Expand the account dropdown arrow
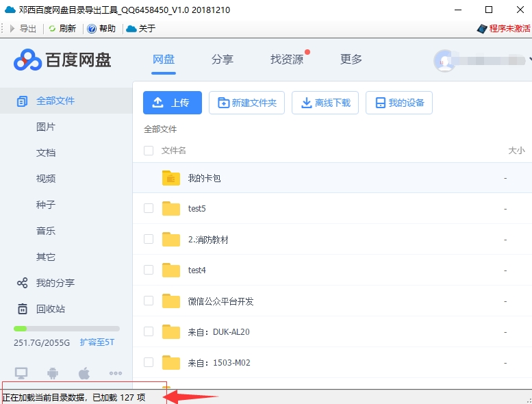 (530, 60)
